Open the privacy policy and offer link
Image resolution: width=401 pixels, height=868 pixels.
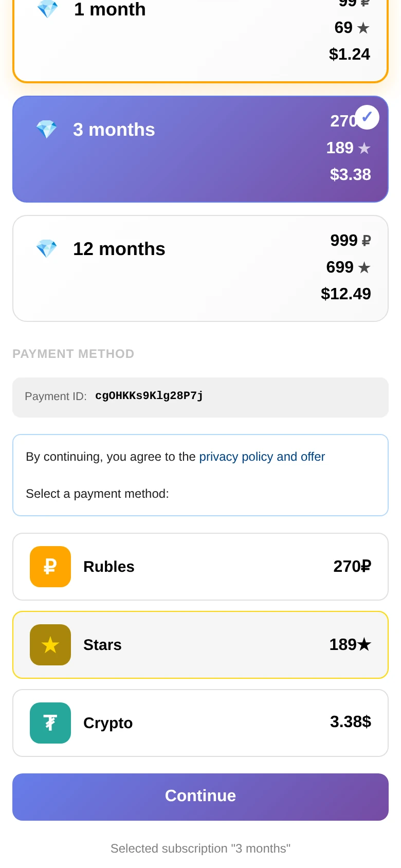[x=262, y=457]
